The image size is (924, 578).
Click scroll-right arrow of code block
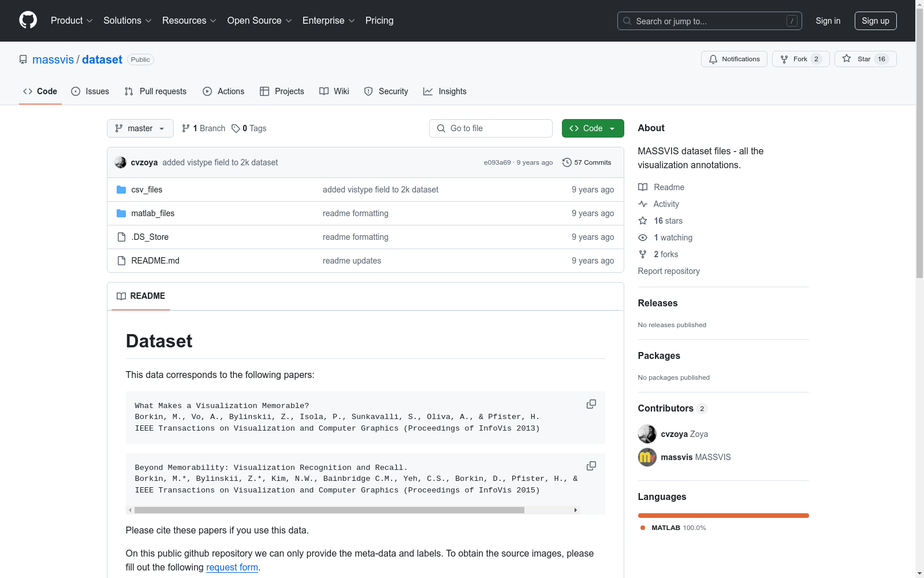pyautogui.click(x=576, y=510)
